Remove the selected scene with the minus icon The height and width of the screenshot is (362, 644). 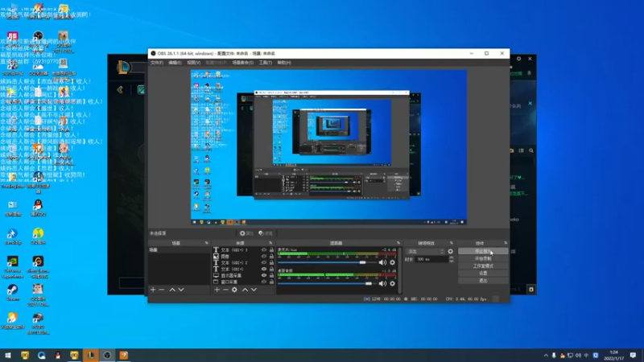point(162,290)
